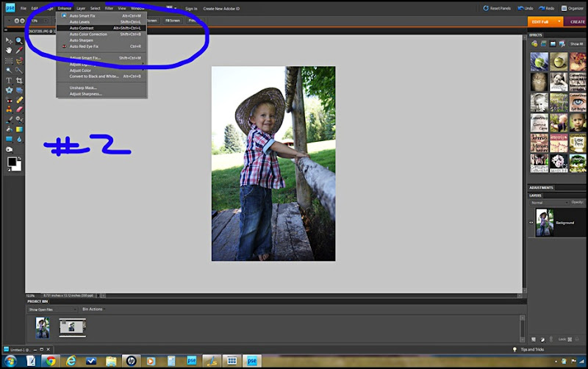Select the Zoom magnifier tool
The height and width of the screenshot is (369, 588).
tap(19, 40)
